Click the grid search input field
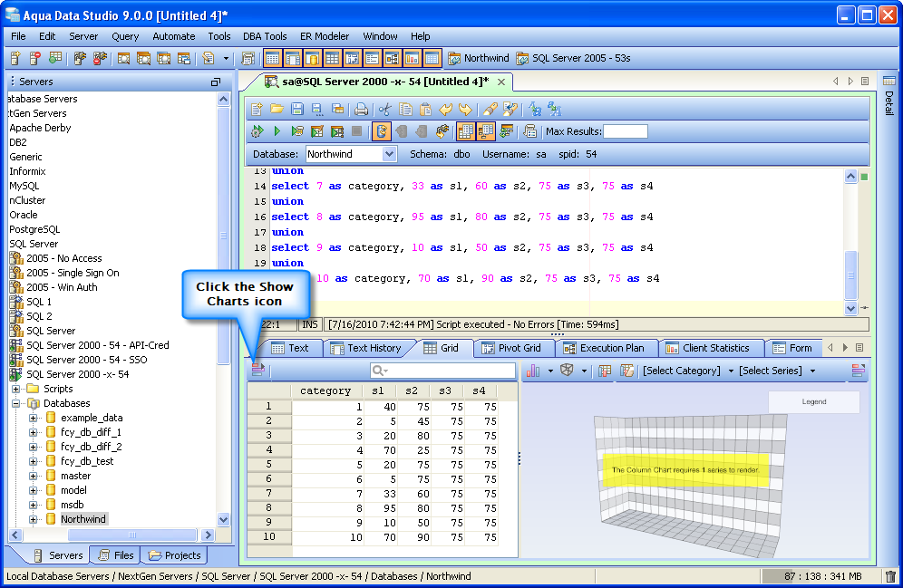This screenshot has height=588, width=903. pos(442,371)
